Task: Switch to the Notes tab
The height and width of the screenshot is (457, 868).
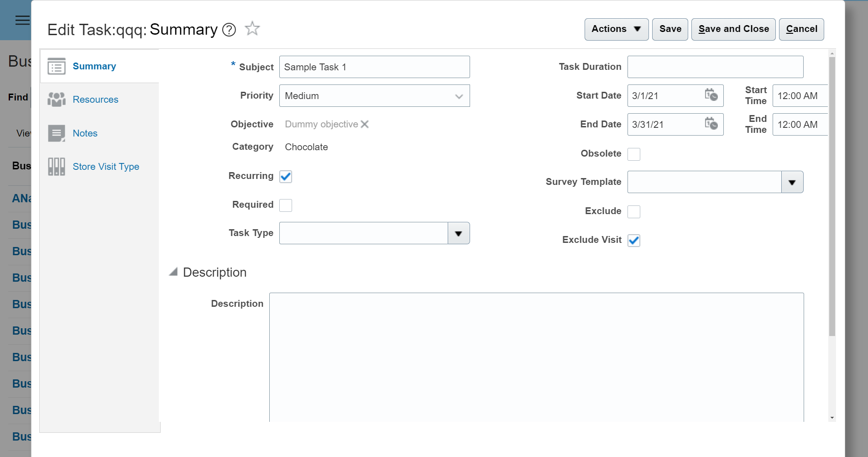Action: pyautogui.click(x=85, y=133)
